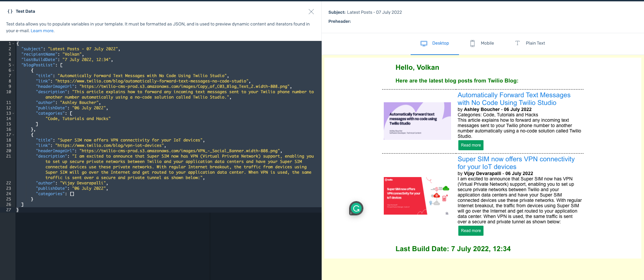Click Grammarly floating icon
Image resolution: width=644 pixels, height=280 pixels.
(356, 208)
